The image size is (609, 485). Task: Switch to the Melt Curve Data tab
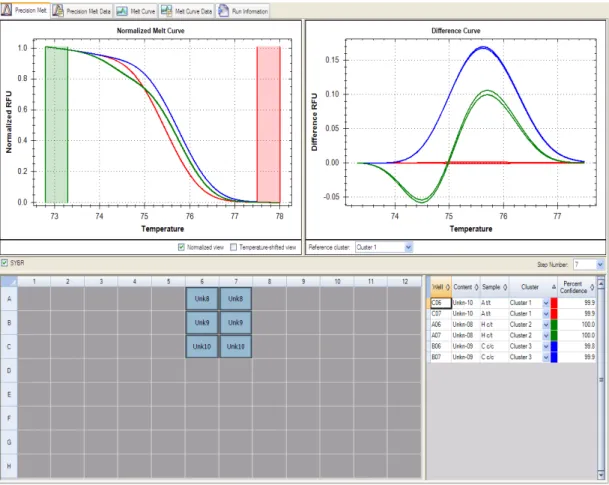186,11
